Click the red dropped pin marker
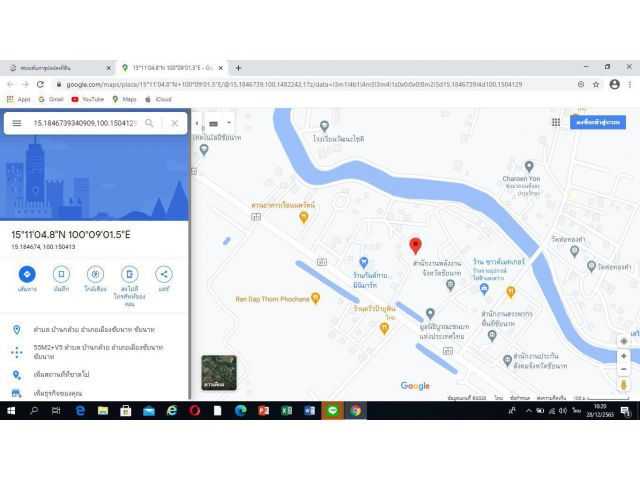 [416, 246]
